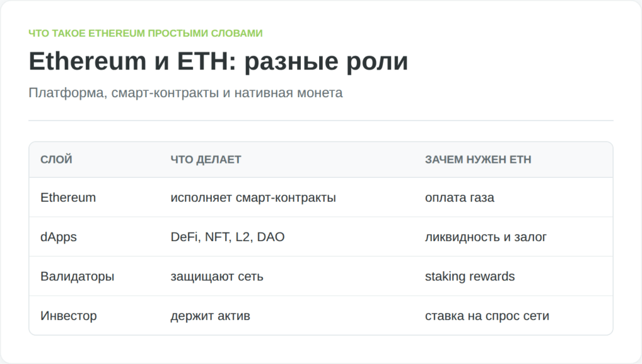Click the green overline 'ЧТО ТАКОЕ ETHEREUM ПРОСТЫМИ СЛОВАМИ'
This screenshot has width=642, height=364.
point(145,33)
